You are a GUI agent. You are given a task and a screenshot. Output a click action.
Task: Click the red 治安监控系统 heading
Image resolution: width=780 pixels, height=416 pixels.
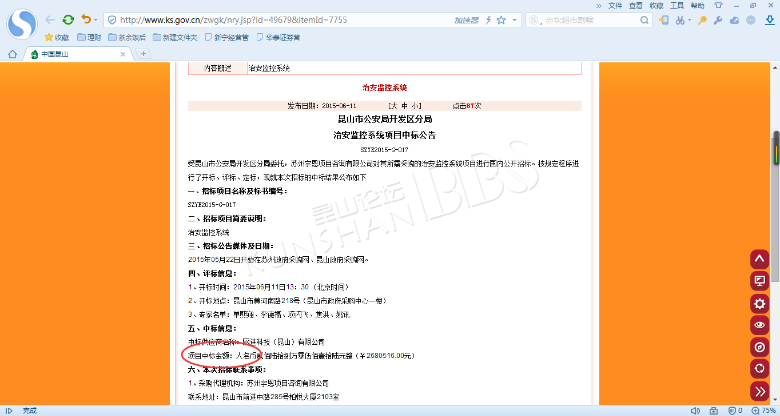[385, 88]
